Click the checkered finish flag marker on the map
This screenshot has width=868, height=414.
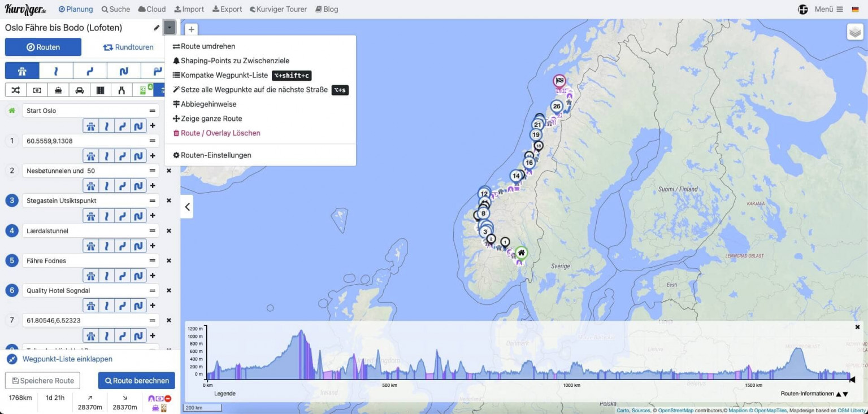pos(559,81)
